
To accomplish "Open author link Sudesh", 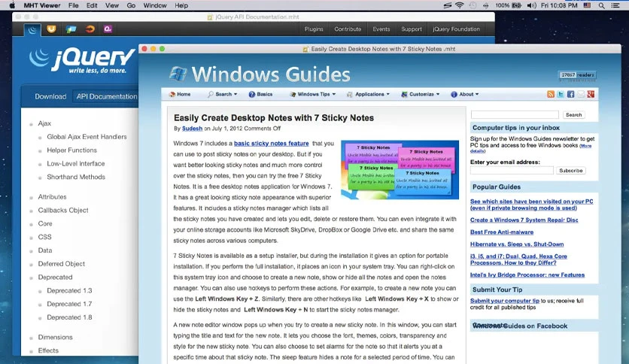I will coord(192,129).
